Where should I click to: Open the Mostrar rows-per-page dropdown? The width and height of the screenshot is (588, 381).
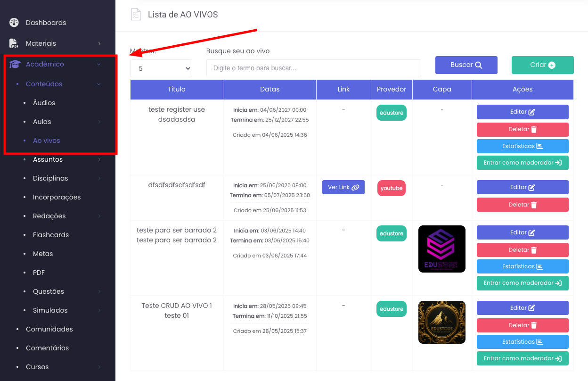[x=161, y=68]
